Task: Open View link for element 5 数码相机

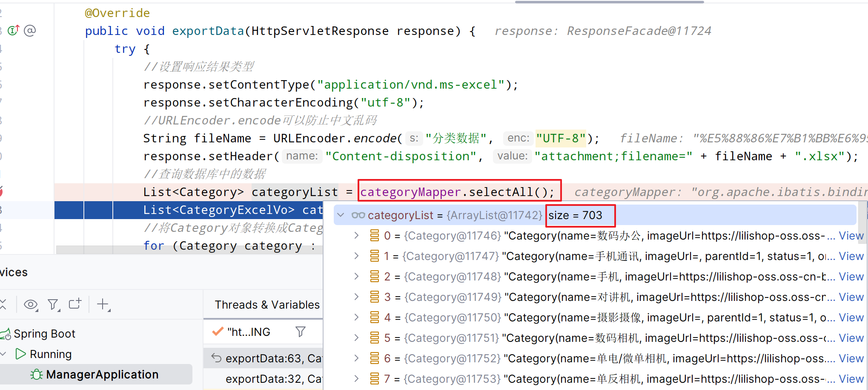Action: (x=851, y=338)
